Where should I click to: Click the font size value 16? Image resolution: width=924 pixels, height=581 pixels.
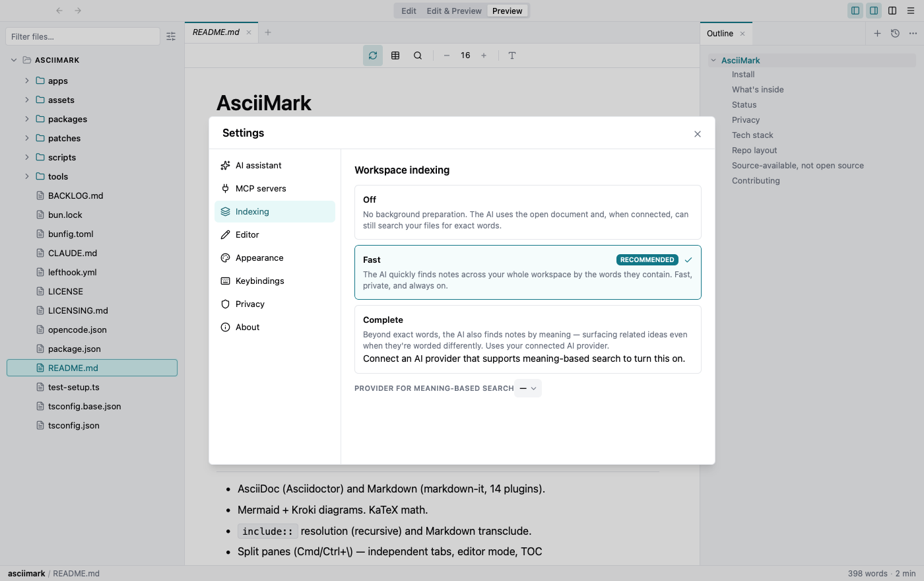465,55
